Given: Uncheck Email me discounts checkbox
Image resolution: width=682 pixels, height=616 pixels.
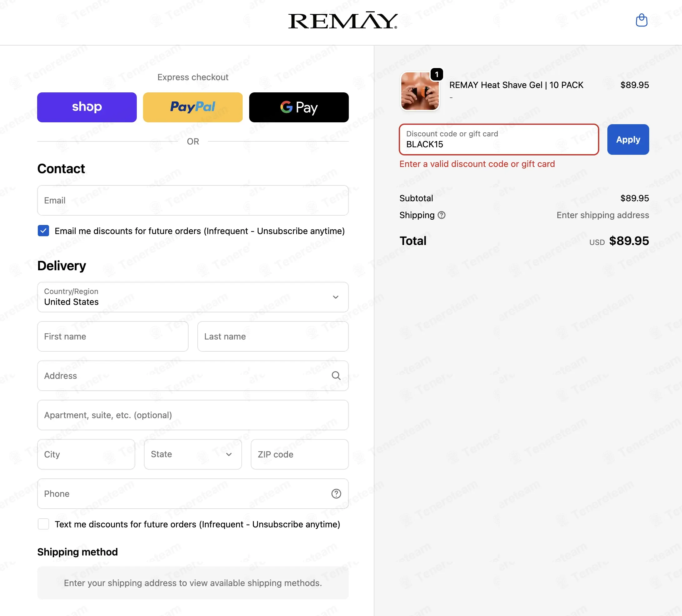Looking at the screenshot, I should (43, 231).
